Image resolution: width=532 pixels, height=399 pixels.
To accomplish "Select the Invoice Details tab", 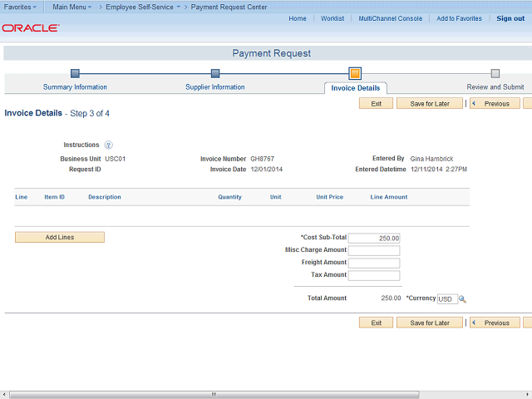I will point(356,88).
